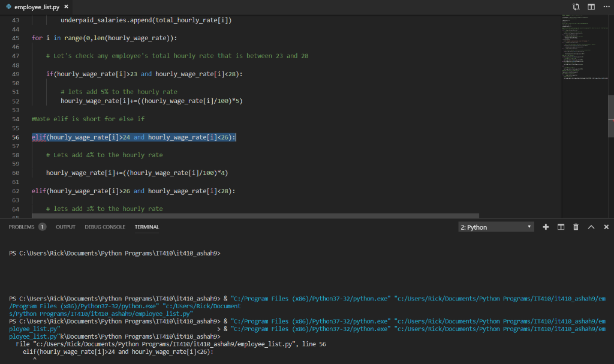Maximize the panel with up chevron

point(591,227)
